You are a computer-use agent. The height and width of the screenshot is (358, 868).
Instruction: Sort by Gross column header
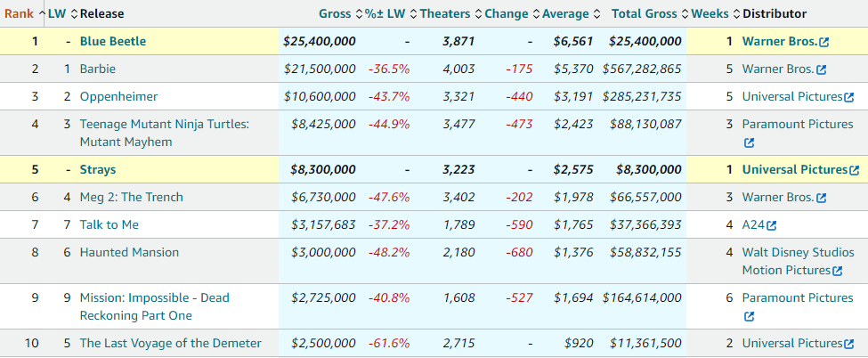pos(335,13)
